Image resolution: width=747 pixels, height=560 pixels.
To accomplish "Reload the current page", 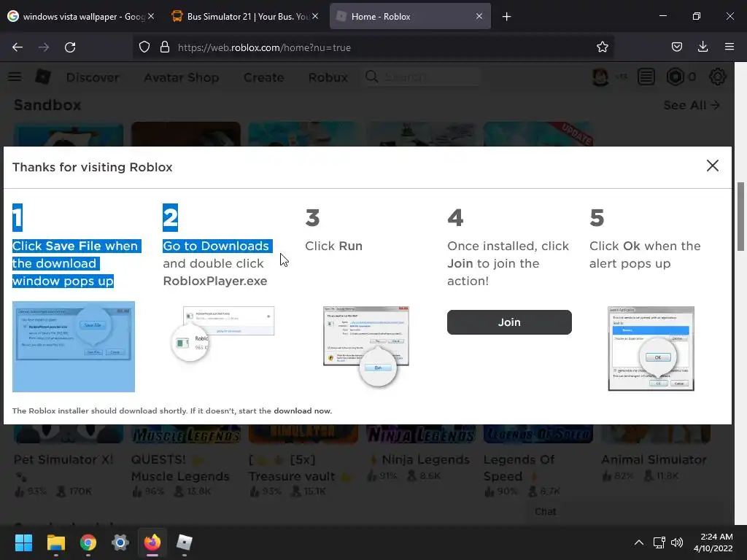I will click(70, 47).
